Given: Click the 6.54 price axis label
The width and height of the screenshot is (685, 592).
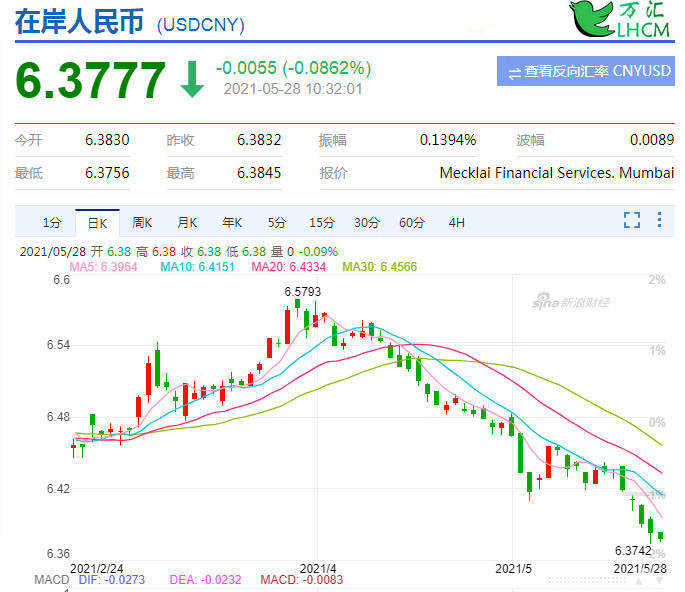Looking at the screenshot, I should tap(58, 345).
